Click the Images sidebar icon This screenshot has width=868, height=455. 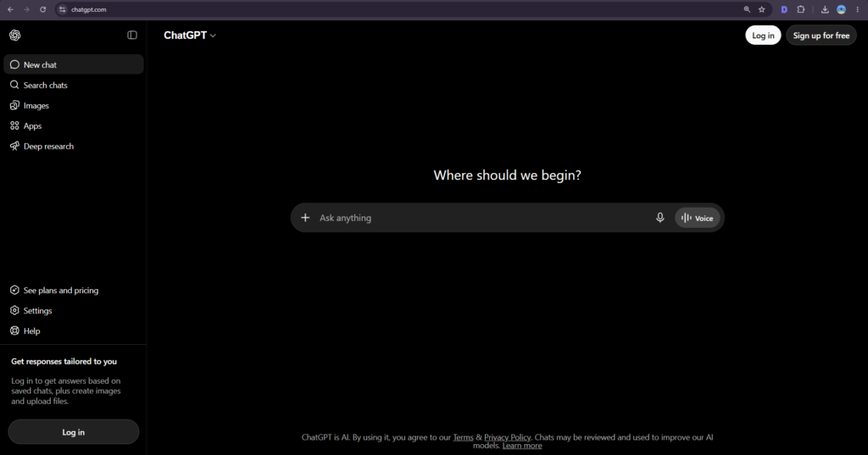click(14, 105)
